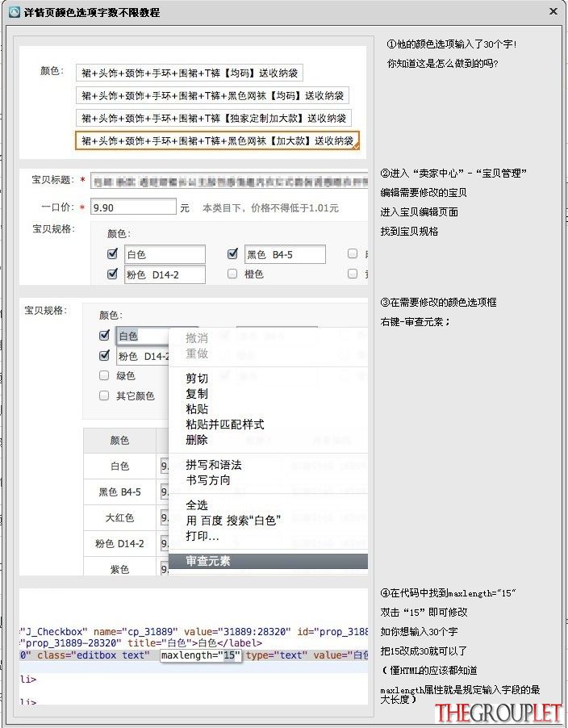Click the blurred 宝贝标题 text field
Viewport: 568px width, 728px height.
coord(229,180)
